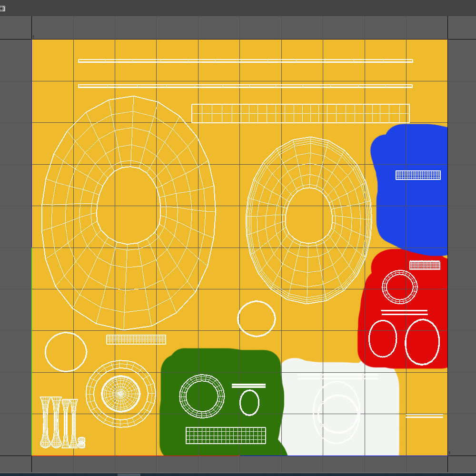Select the meshed ring shell on green area
The image size is (476, 476).
[202, 396]
